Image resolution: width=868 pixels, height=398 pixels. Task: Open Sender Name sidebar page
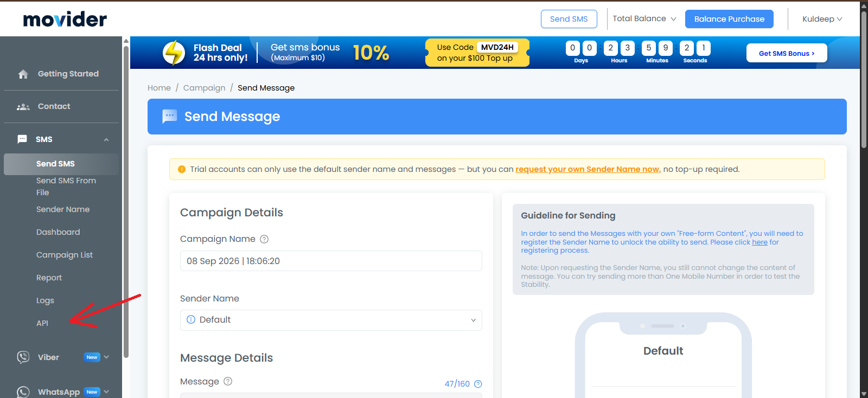(63, 209)
